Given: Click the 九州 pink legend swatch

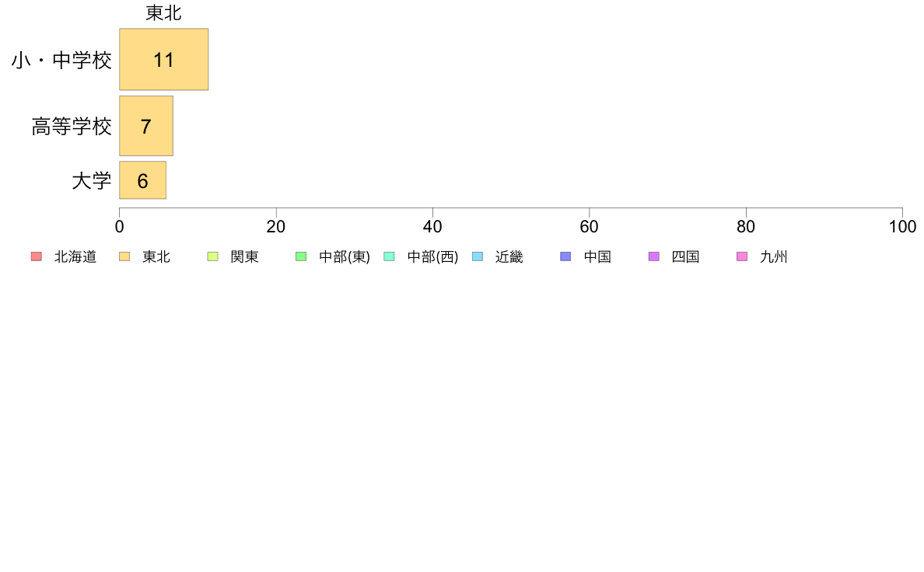Looking at the screenshot, I should [x=742, y=256].
